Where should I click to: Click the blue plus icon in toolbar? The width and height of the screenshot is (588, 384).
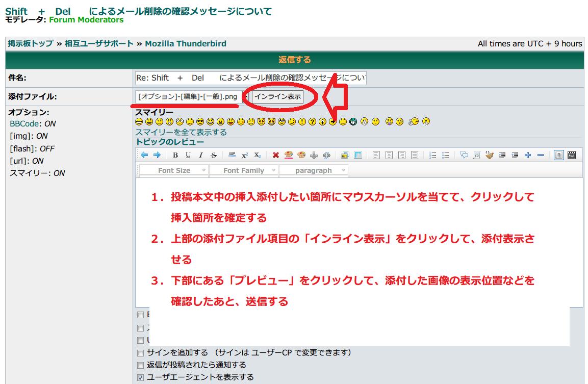point(527,155)
